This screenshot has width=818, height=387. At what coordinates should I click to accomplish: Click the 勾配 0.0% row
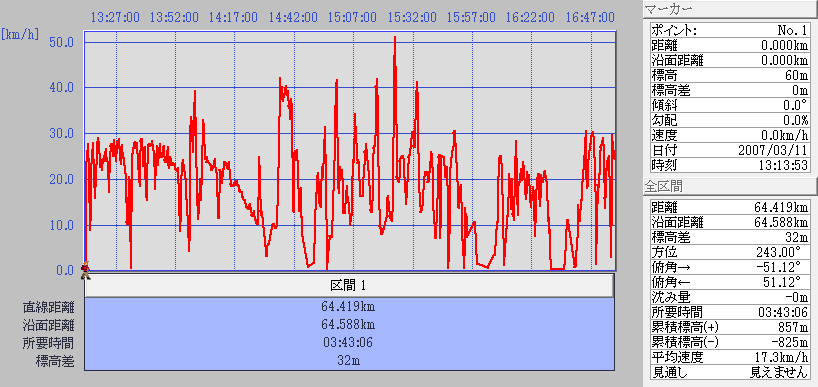(730, 120)
